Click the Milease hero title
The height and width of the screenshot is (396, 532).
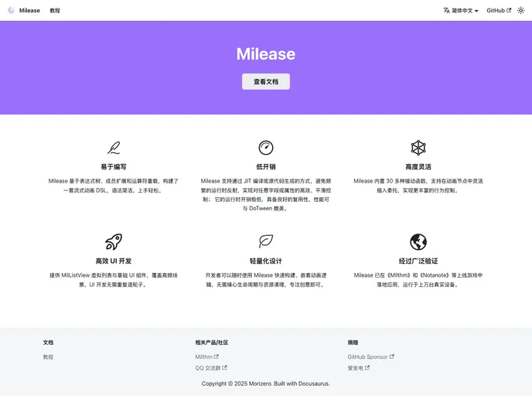point(266,54)
